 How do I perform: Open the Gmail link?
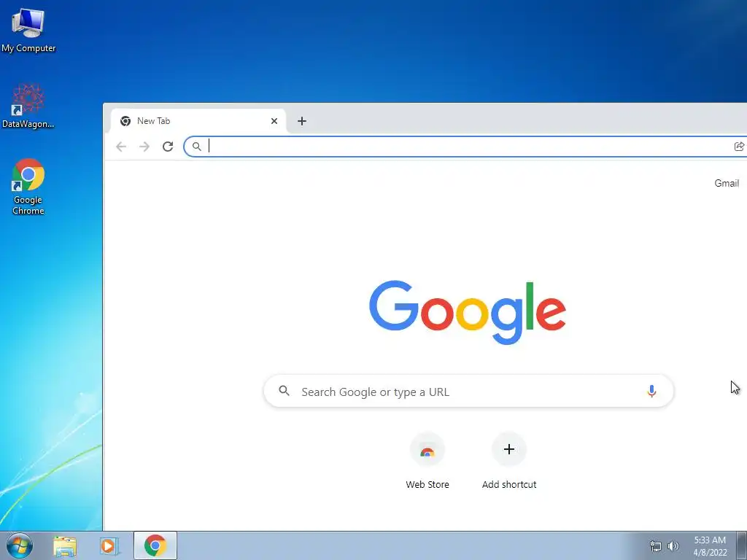pos(727,183)
